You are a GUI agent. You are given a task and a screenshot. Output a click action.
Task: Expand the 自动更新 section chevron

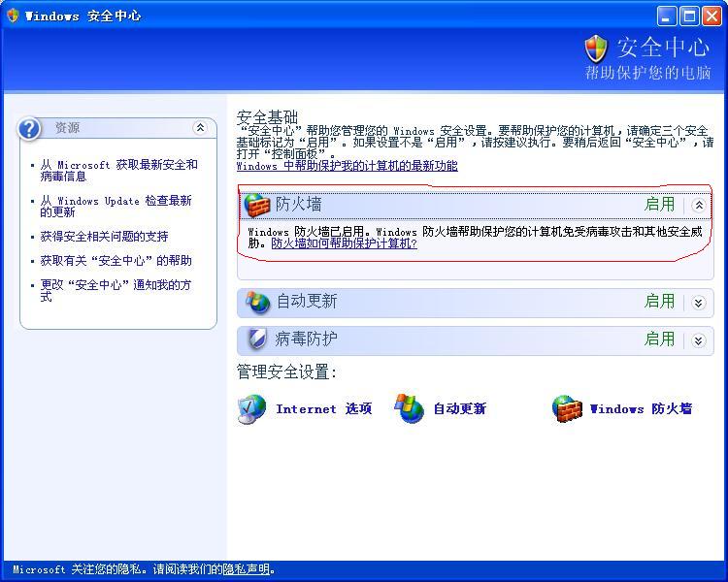[x=699, y=303]
